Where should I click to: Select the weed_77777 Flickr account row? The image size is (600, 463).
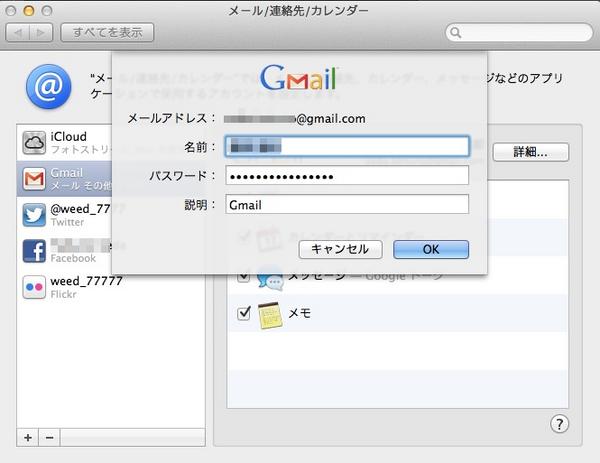coord(111,287)
